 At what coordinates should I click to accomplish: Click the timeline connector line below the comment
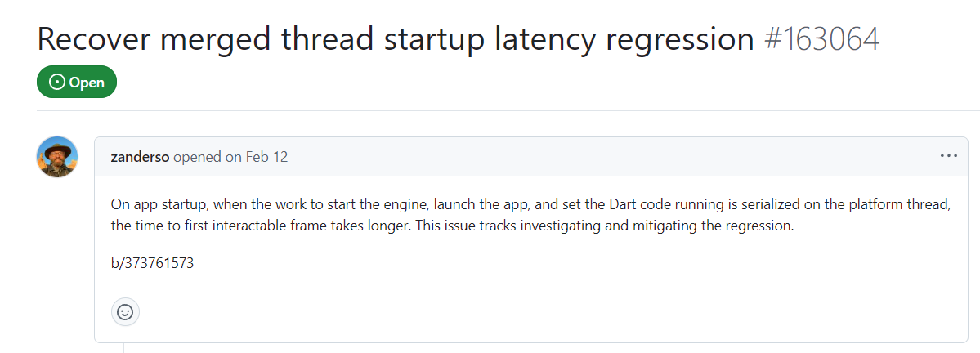pyautogui.click(x=123, y=348)
